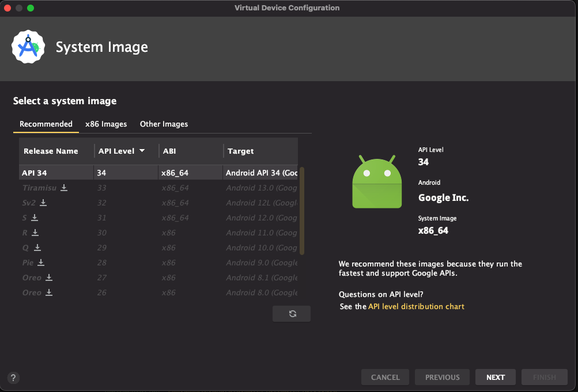Click Android 13.0 target cell
This screenshot has height=392, width=578.
[262, 188]
